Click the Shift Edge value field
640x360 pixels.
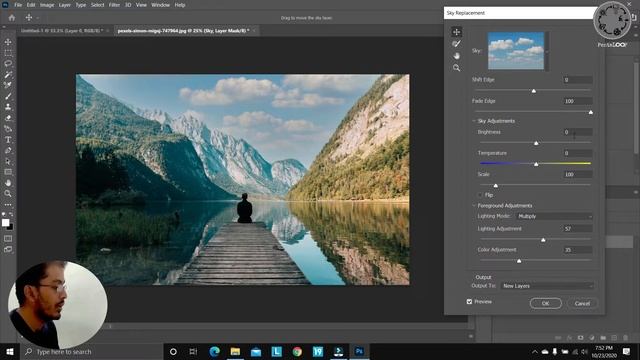tap(578, 80)
